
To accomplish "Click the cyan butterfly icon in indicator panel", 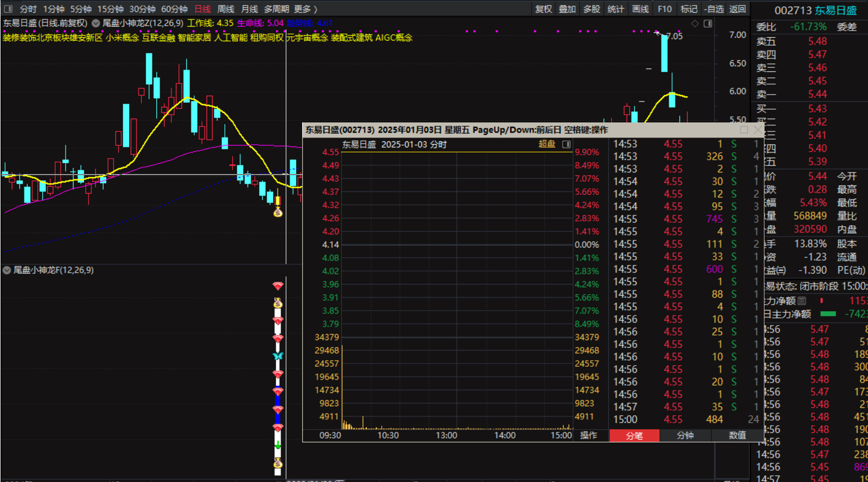I will point(278,356).
